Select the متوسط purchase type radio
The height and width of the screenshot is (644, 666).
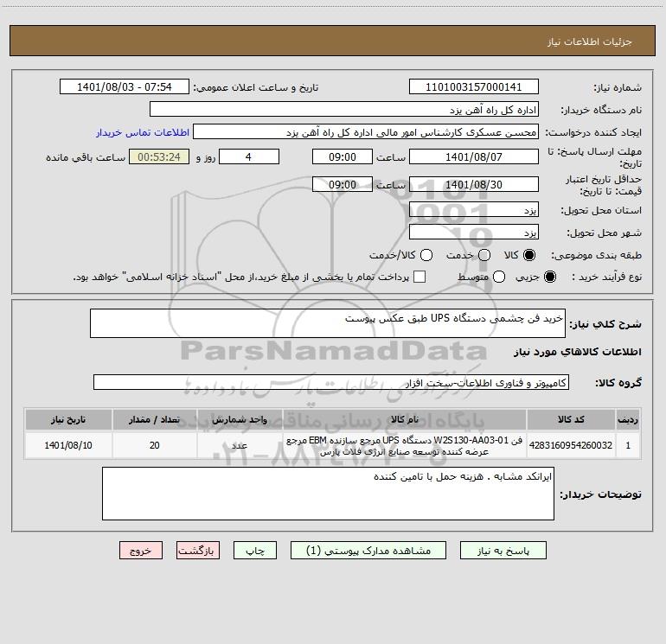499,277
